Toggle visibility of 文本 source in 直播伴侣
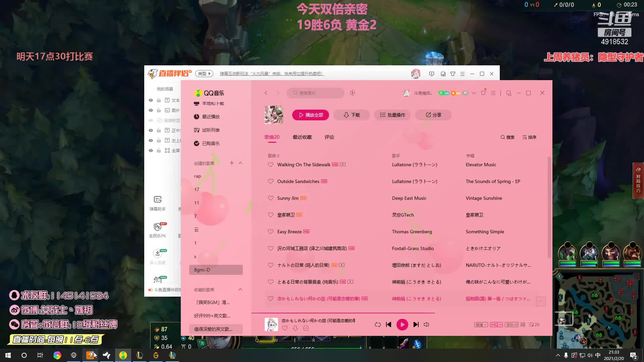Image resolution: width=644 pixels, height=362 pixels. click(151, 100)
